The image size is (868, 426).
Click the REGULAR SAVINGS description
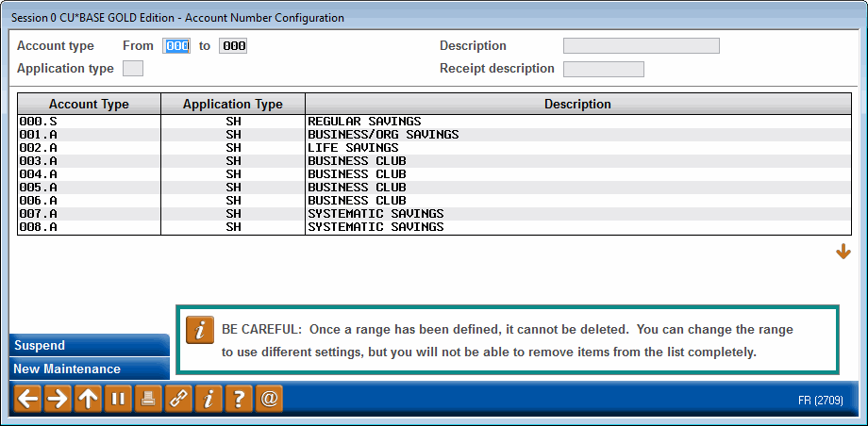pos(364,122)
